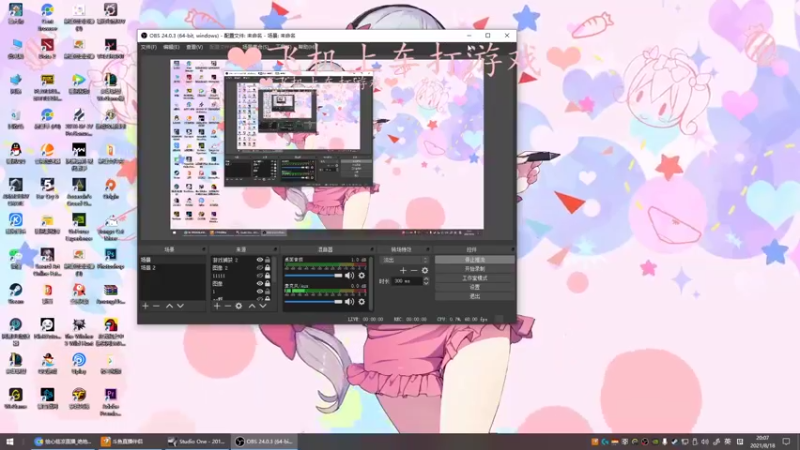The image size is (800, 450).
Task: Toggle visibility of 11111 source
Action: [260, 276]
